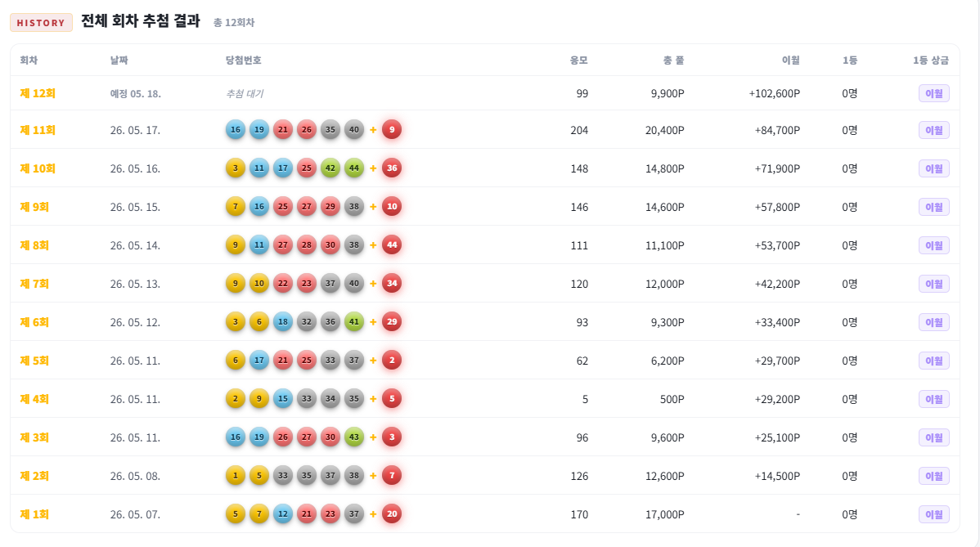Open the 제 12회 round link

(38, 93)
